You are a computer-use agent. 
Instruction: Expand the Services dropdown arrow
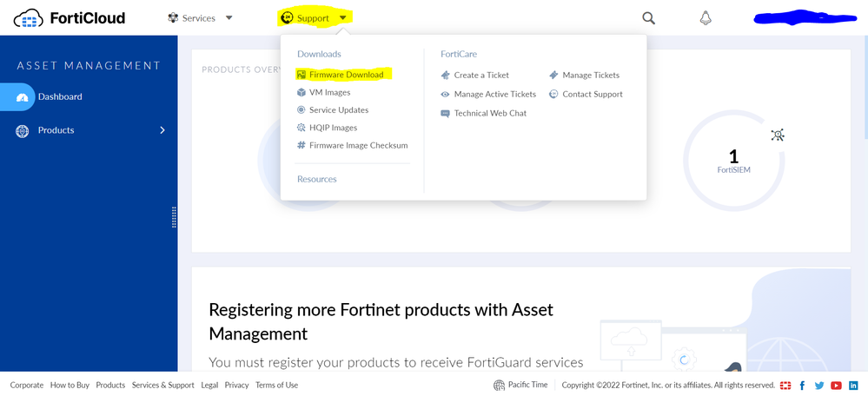coord(229,17)
